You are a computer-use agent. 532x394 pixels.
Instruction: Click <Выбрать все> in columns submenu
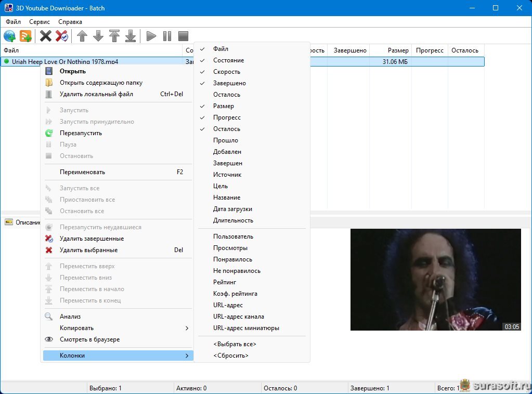[x=252, y=344]
